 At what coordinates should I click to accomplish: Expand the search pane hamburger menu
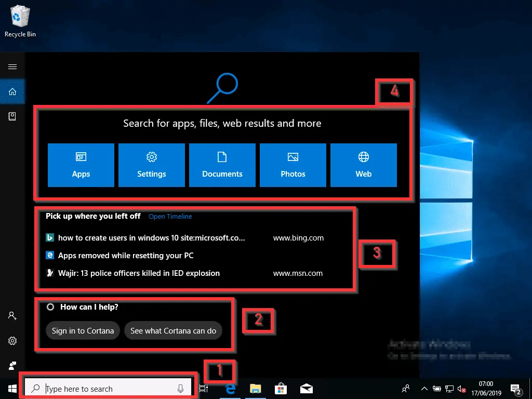(x=12, y=66)
